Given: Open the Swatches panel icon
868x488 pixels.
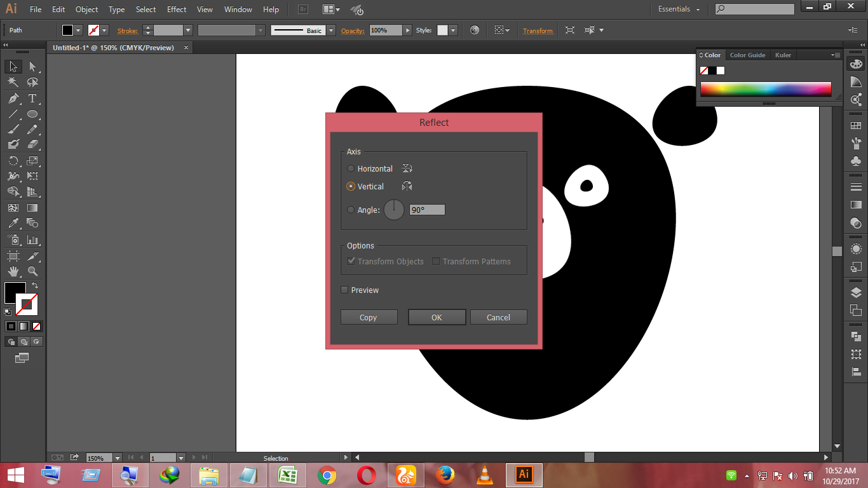Looking at the screenshot, I should tap(856, 126).
